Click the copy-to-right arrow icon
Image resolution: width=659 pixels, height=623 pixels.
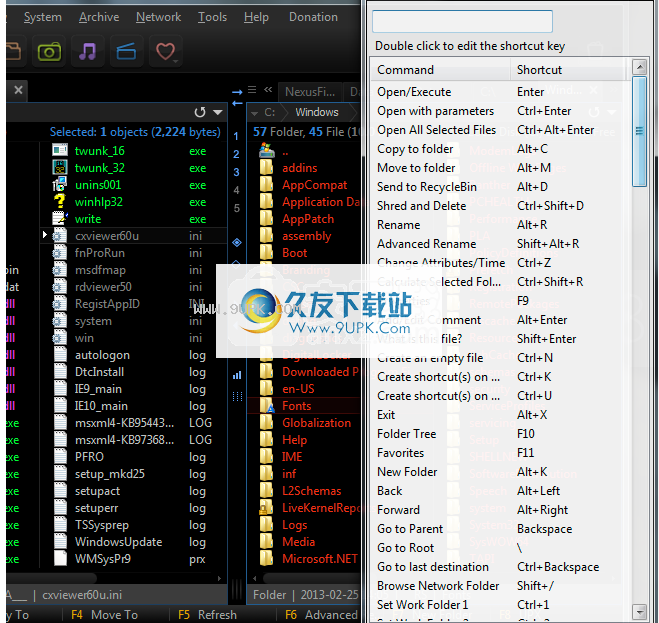pyautogui.click(x=237, y=92)
